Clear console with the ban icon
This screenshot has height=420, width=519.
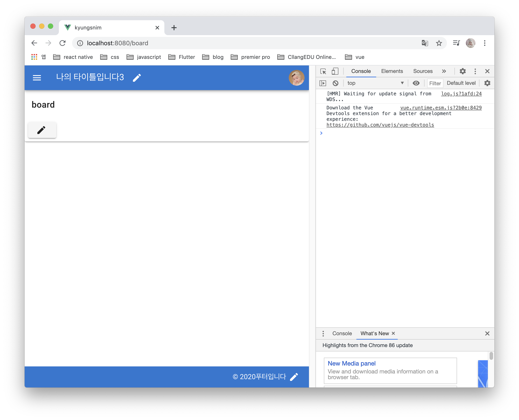(335, 83)
